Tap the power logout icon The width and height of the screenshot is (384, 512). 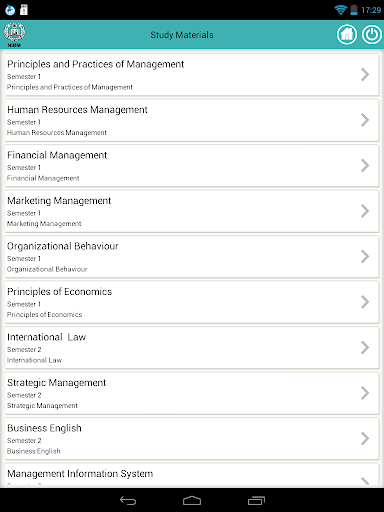click(x=372, y=34)
